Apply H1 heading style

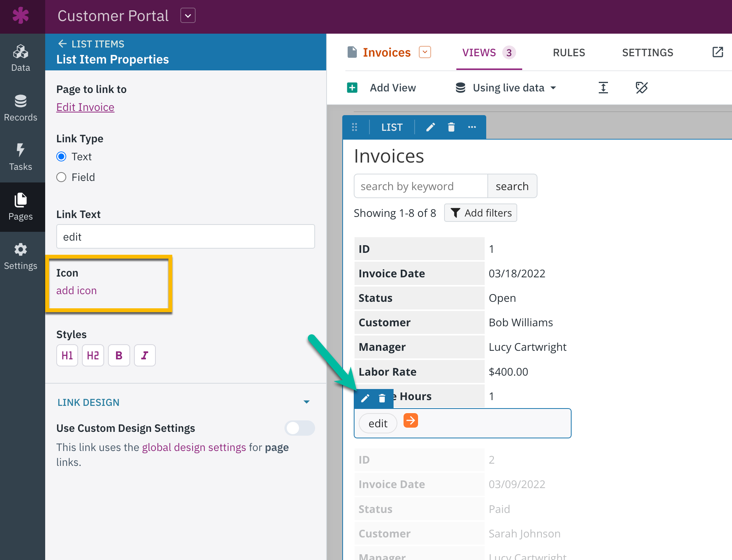click(x=67, y=355)
